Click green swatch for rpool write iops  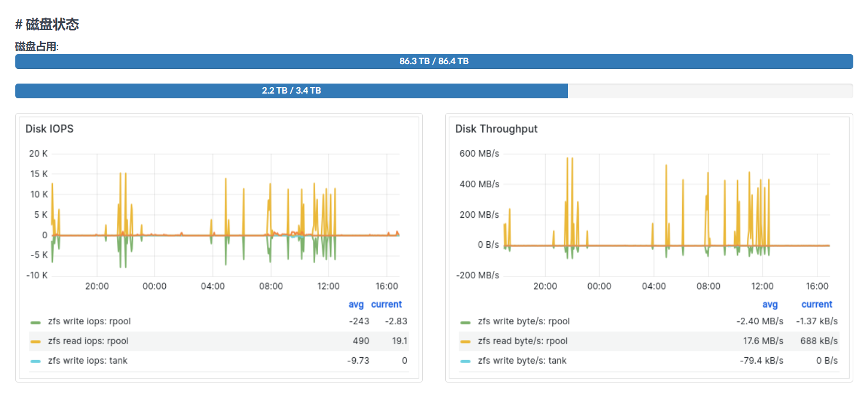tap(36, 322)
